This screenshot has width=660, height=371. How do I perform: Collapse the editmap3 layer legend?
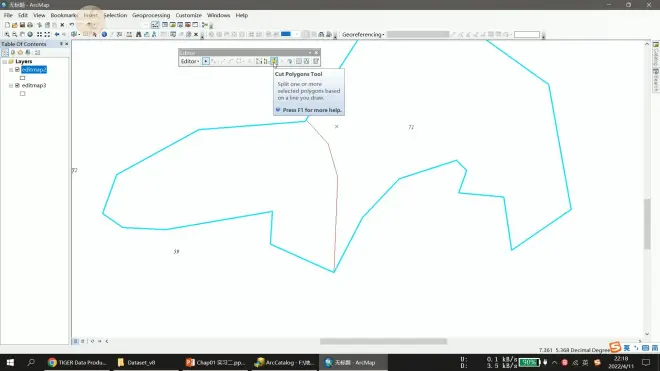point(11,85)
